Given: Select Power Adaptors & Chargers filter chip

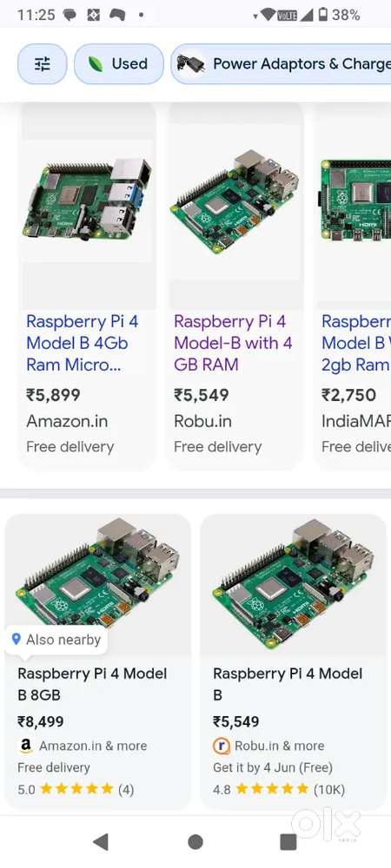Looking at the screenshot, I should (x=282, y=64).
